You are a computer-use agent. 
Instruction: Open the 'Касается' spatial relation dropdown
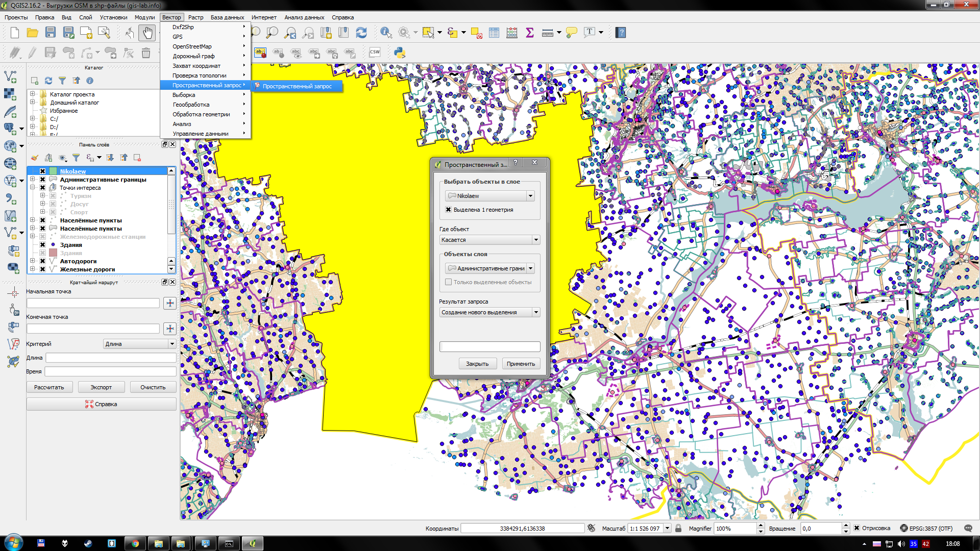point(536,240)
